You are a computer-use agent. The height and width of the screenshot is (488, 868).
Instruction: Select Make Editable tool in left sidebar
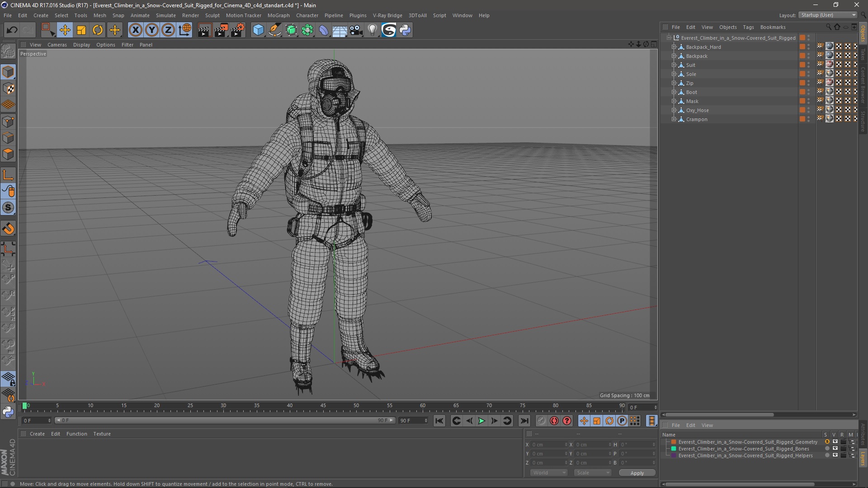8,52
